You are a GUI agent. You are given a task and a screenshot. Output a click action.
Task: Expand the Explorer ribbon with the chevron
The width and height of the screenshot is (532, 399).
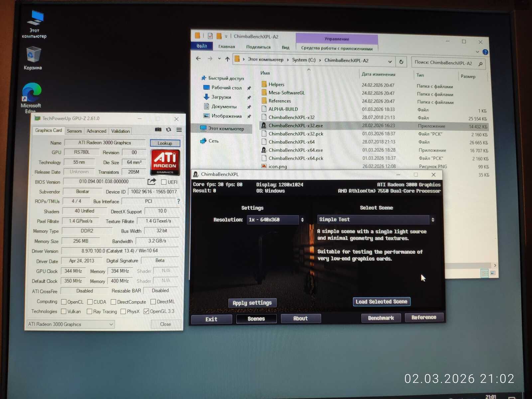[x=477, y=52]
